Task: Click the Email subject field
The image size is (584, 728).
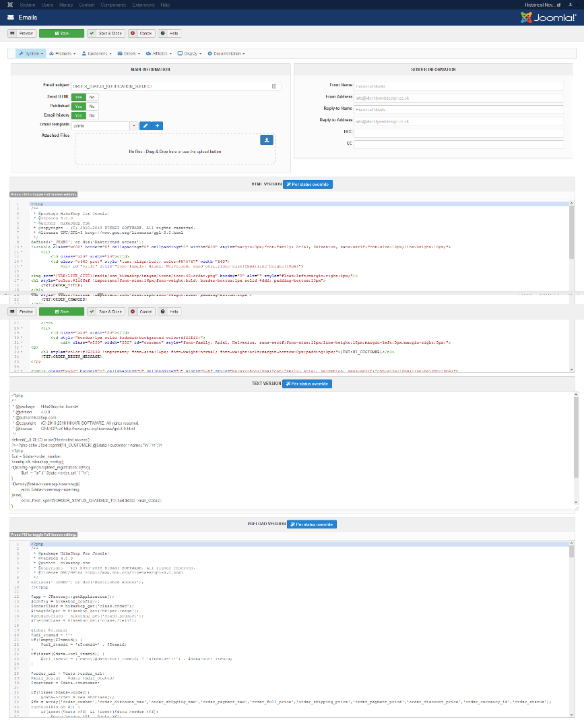Action: click(176, 86)
